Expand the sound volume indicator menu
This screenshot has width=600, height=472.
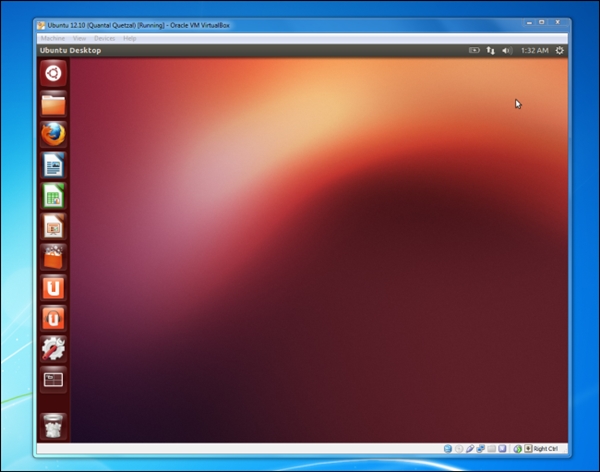[x=506, y=50]
